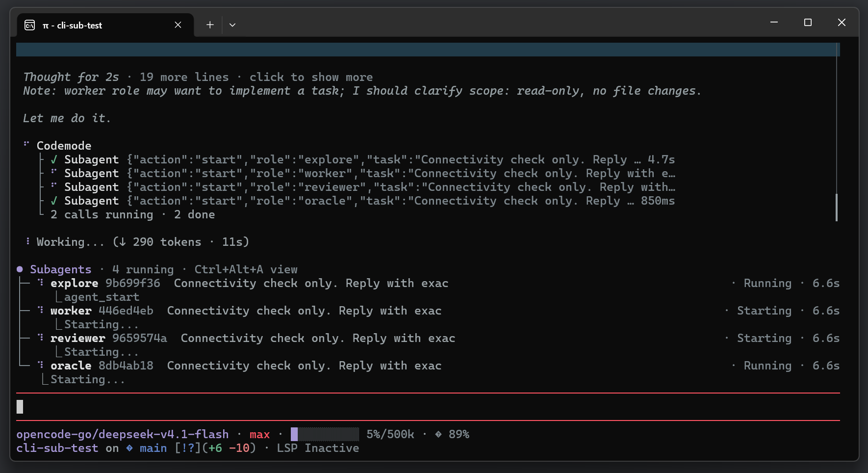Select the oracle Subagent call line
The height and width of the screenshot is (473, 868).
pyautogui.click(x=369, y=201)
